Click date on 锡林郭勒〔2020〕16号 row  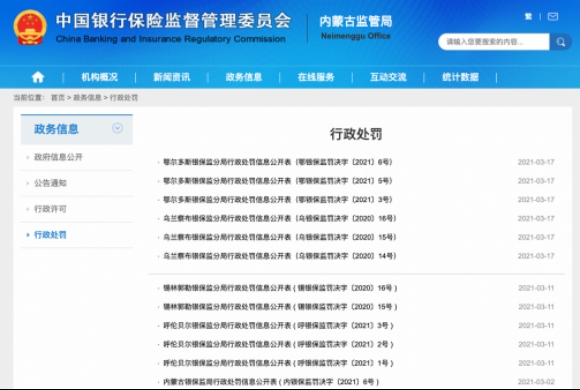[x=536, y=288]
